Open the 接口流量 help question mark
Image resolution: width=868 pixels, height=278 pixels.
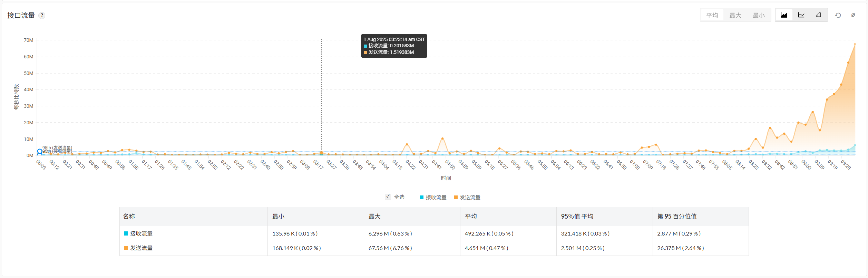pos(42,16)
